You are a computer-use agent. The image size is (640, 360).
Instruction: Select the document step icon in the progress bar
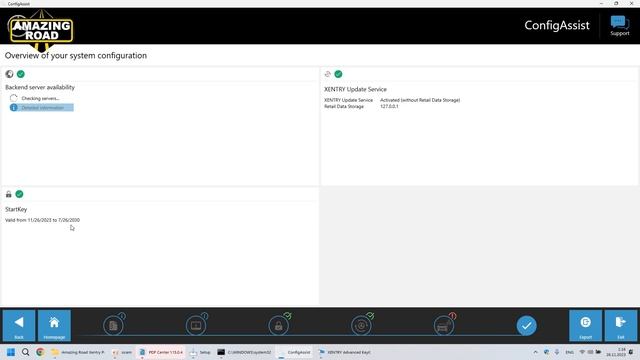pyautogui.click(x=113, y=325)
